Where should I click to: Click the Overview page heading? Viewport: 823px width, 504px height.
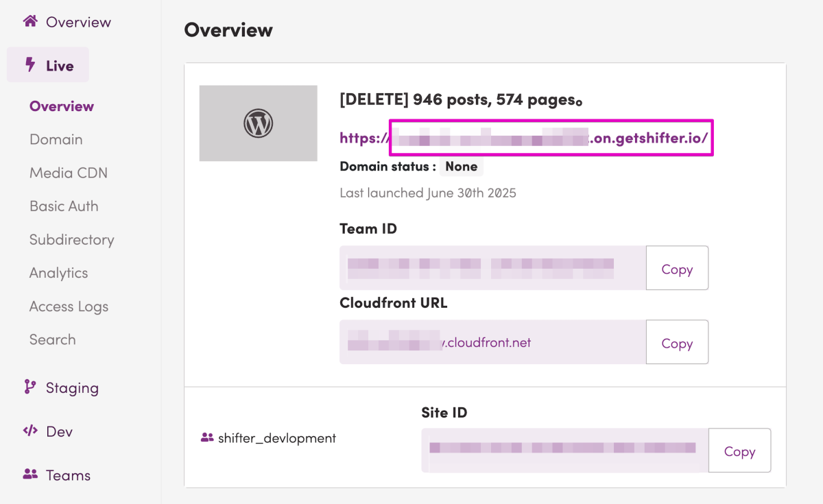pyautogui.click(x=228, y=30)
